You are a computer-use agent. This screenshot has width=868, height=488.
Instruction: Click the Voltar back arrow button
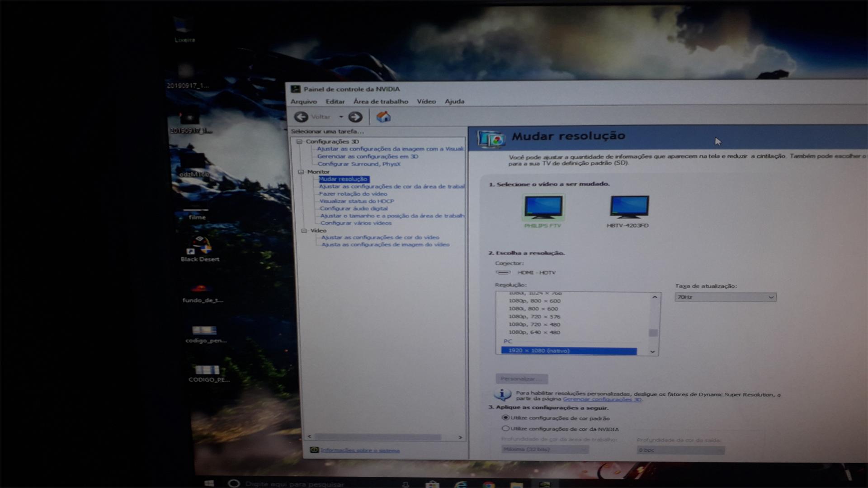coord(302,117)
